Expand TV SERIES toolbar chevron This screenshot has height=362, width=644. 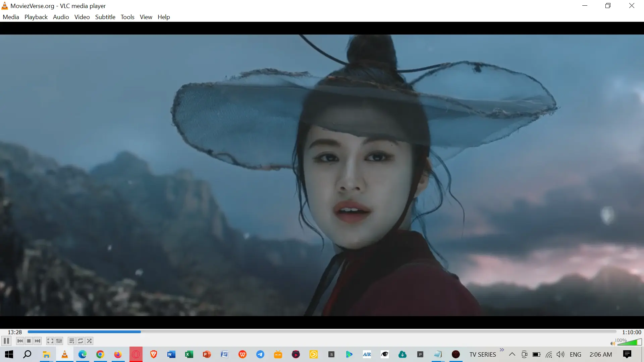[502, 350]
